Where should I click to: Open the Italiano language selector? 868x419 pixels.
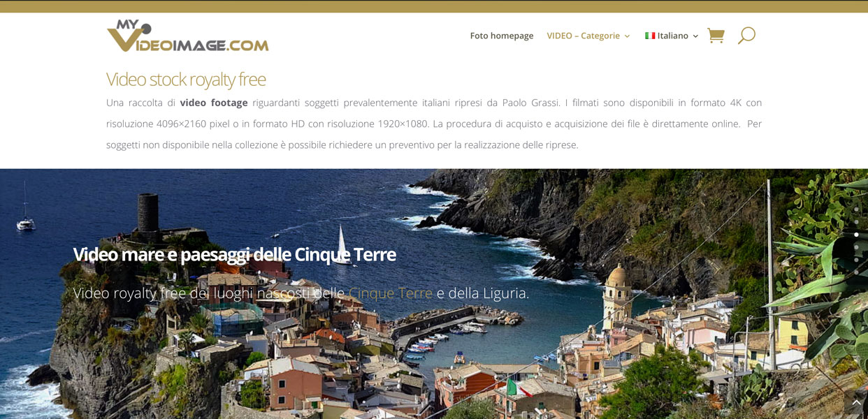coord(672,36)
